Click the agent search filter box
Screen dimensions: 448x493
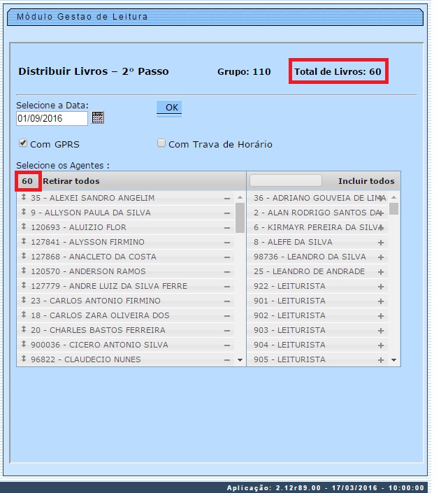[285, 180]
